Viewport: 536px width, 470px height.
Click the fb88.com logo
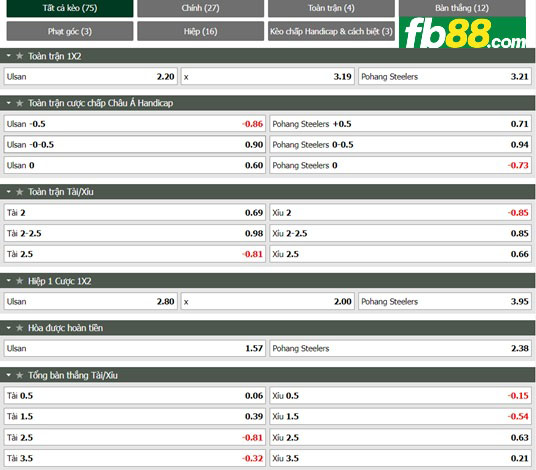[462, 32]
